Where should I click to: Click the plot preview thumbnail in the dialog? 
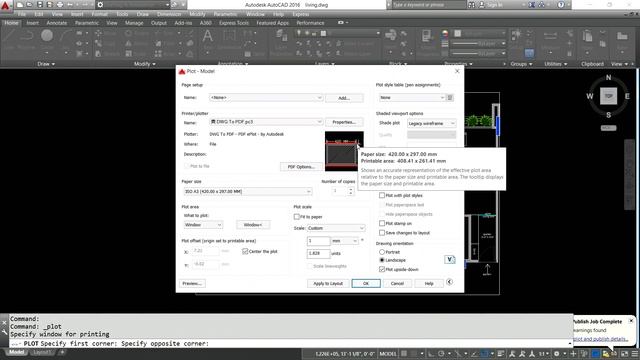point(344,151)
